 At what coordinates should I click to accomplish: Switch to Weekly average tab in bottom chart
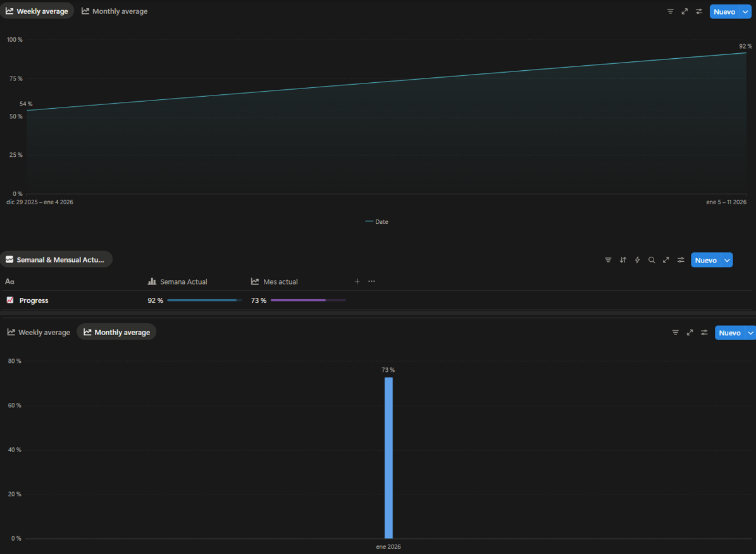[39, 332]
